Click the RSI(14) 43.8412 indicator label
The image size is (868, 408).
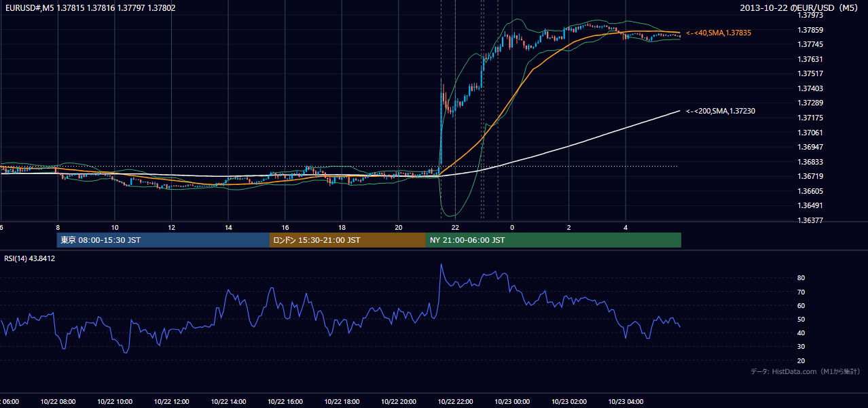(30, 258)
